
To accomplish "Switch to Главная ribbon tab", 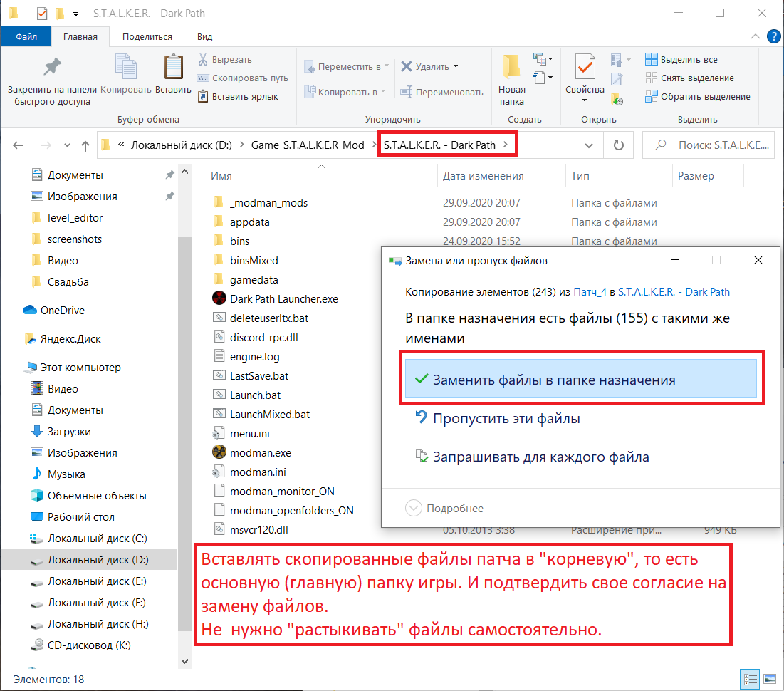I will point(80,36).
